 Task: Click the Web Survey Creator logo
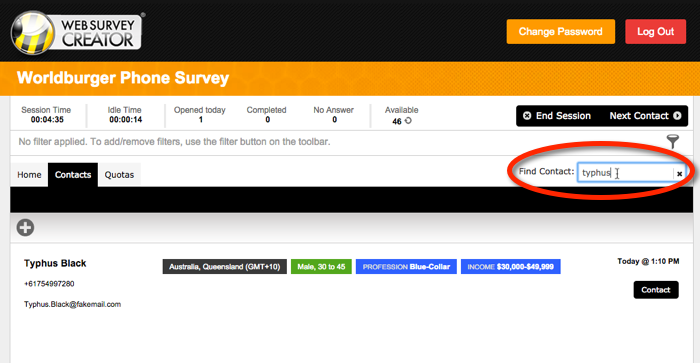click(77, 33)
